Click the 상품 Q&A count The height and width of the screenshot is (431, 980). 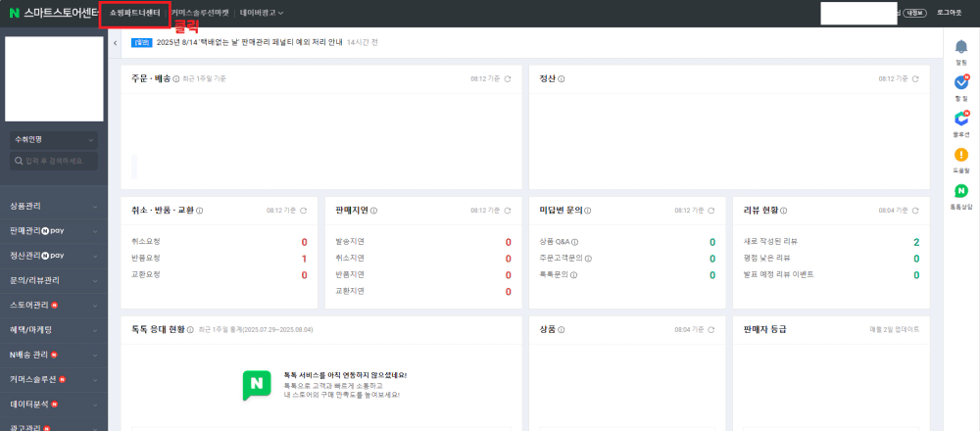712,242
